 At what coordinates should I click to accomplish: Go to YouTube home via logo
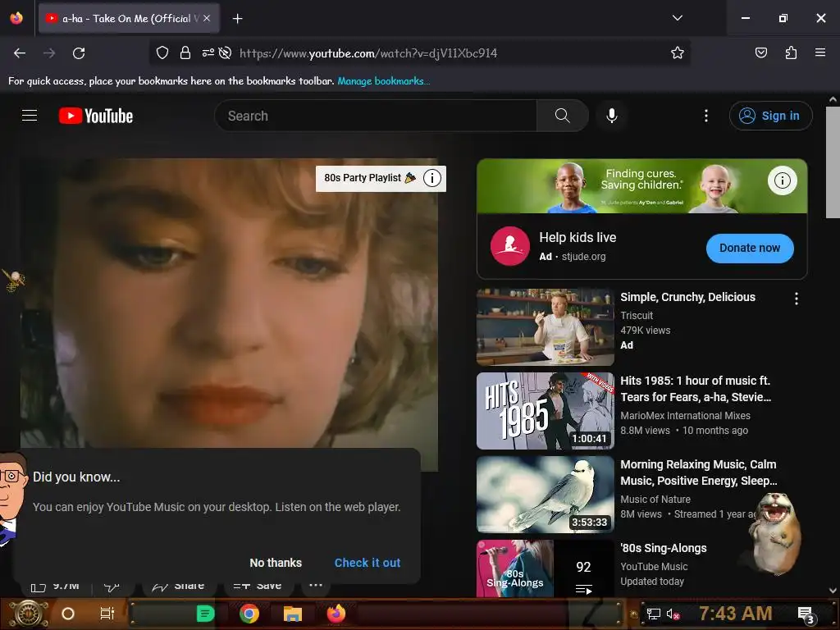(96, 116)
